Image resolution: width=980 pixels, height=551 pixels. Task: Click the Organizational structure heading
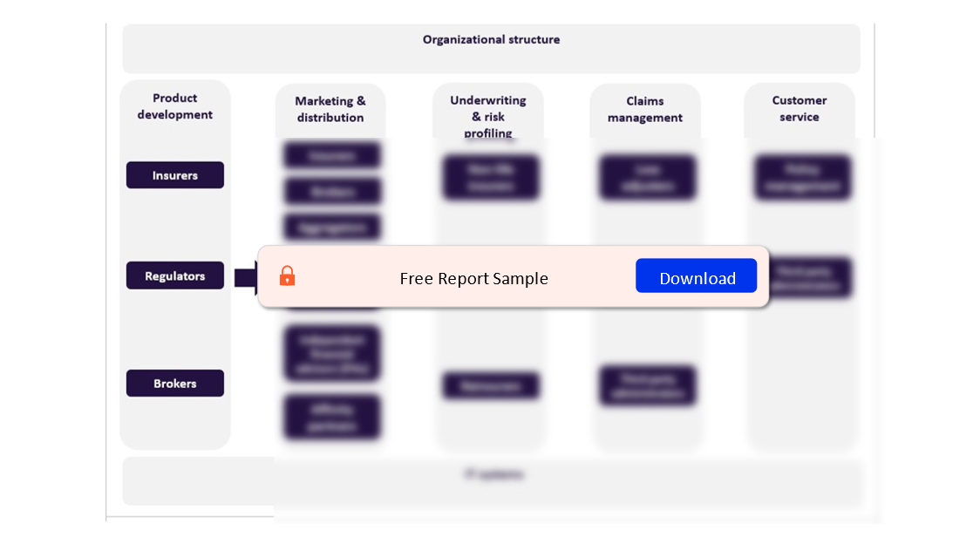[491, 39]
